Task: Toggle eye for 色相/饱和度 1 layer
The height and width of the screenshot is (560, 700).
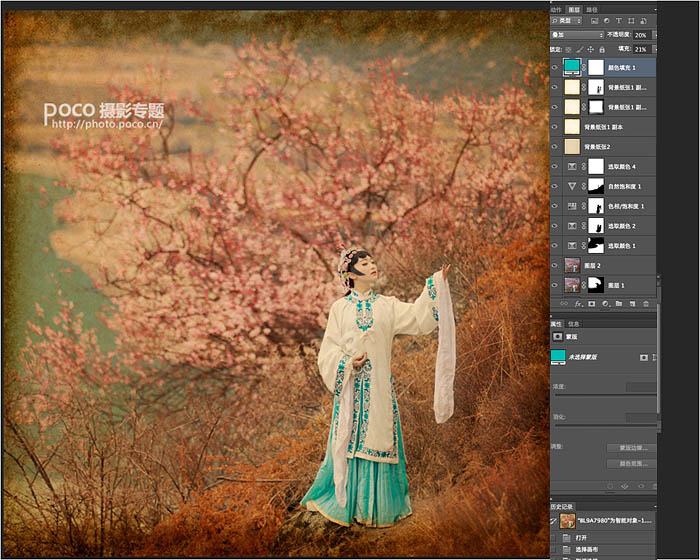Action: [555, 206]
